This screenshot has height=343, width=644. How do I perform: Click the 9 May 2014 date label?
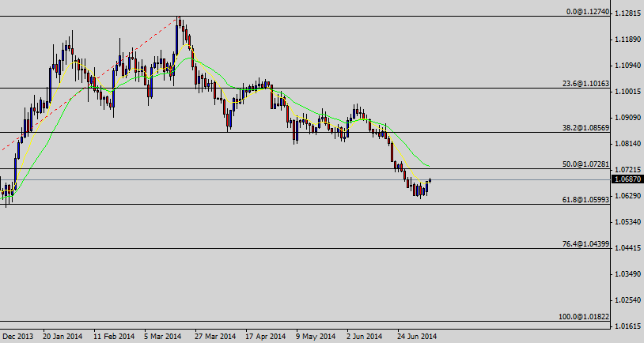[315, 336]
